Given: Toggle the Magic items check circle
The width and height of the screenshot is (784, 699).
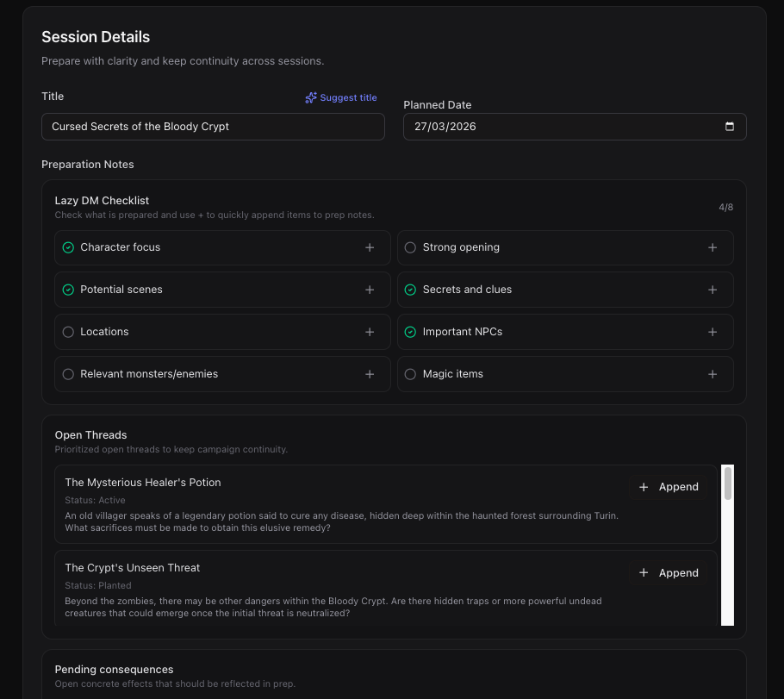Looking at the screenshot, I should (x=410, y=374).
